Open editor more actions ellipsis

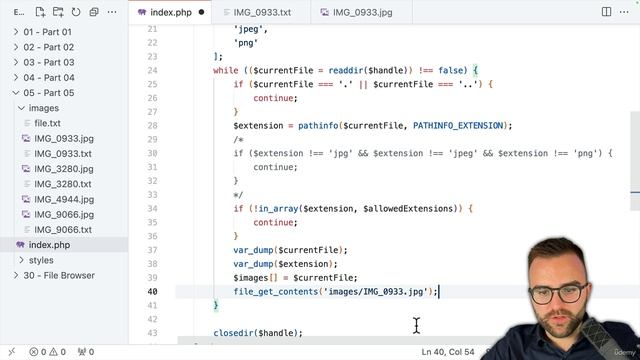[624, 12]
